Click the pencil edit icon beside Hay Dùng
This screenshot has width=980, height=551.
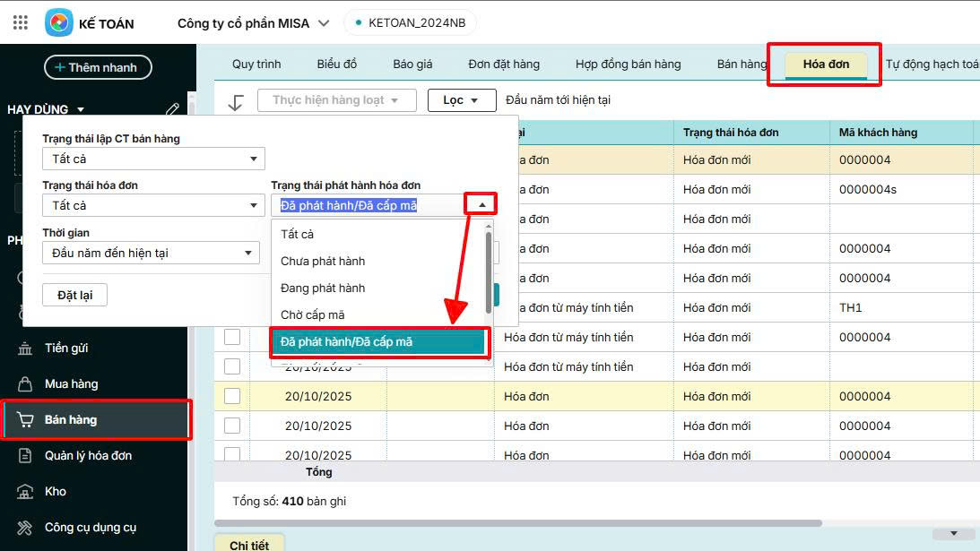(x=173, y=109)
